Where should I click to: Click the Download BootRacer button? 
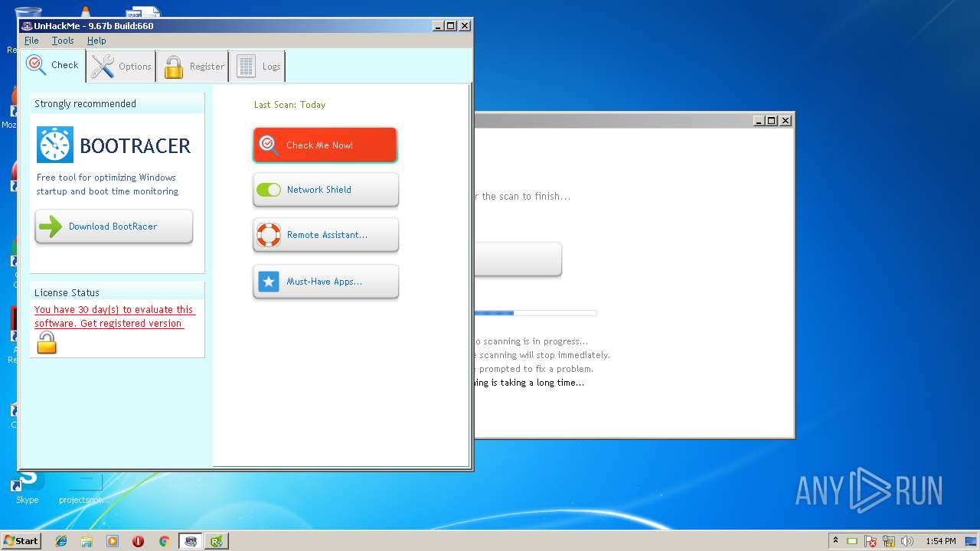click(114, 227)
